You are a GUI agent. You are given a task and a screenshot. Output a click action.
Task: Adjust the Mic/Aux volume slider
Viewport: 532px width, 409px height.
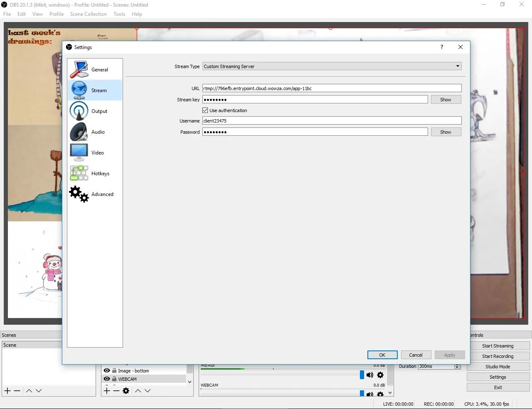coord(362,375)
